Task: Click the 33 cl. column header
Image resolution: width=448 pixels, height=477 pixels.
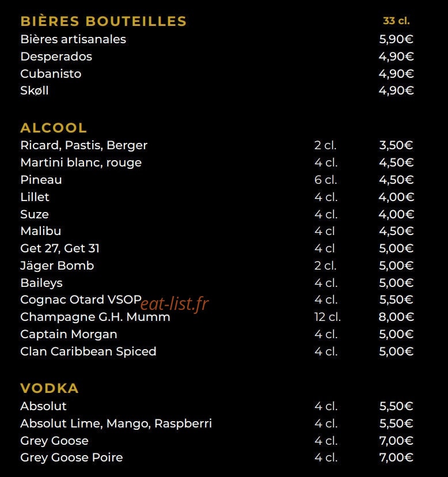Action: click(396, 21)
